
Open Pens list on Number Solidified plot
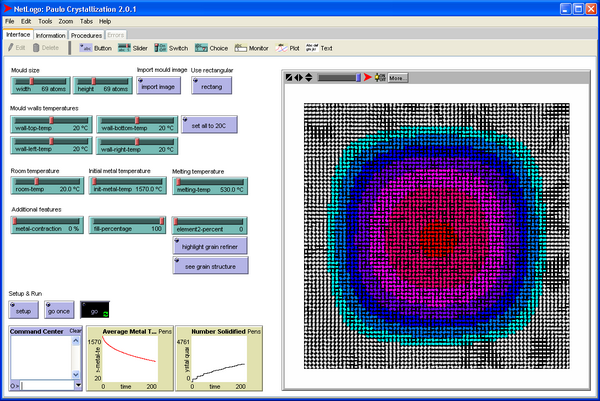(x=254, y=331)
